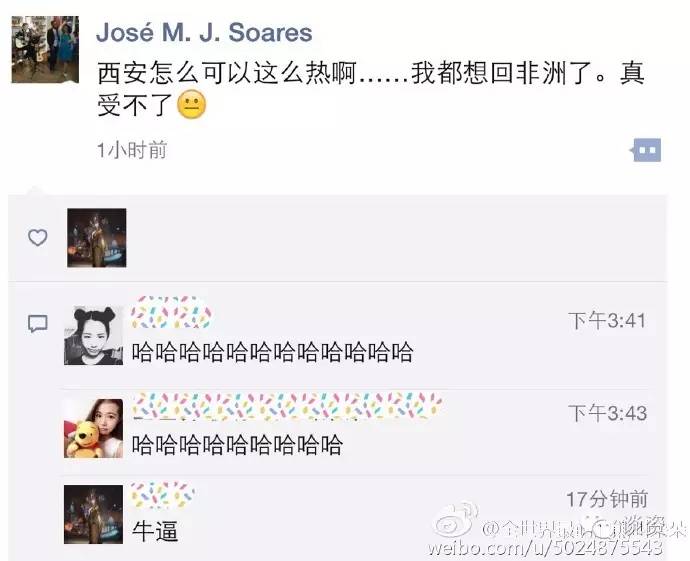Open avatar with Winnie the Pooh toy
Screen dimensions: 690x561
pos(94,428)
